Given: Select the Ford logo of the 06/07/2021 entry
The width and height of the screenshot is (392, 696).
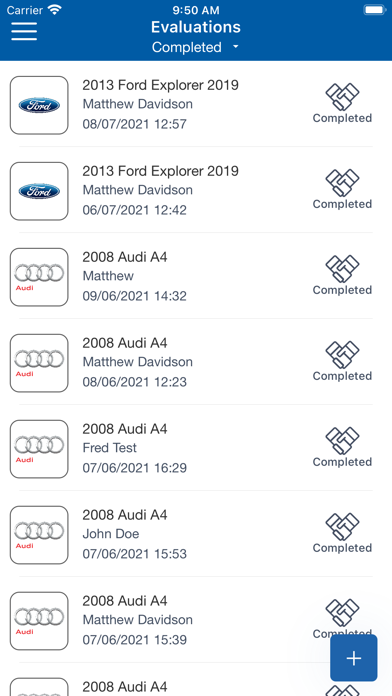Looking at the screenshot, I should [39, 191].
